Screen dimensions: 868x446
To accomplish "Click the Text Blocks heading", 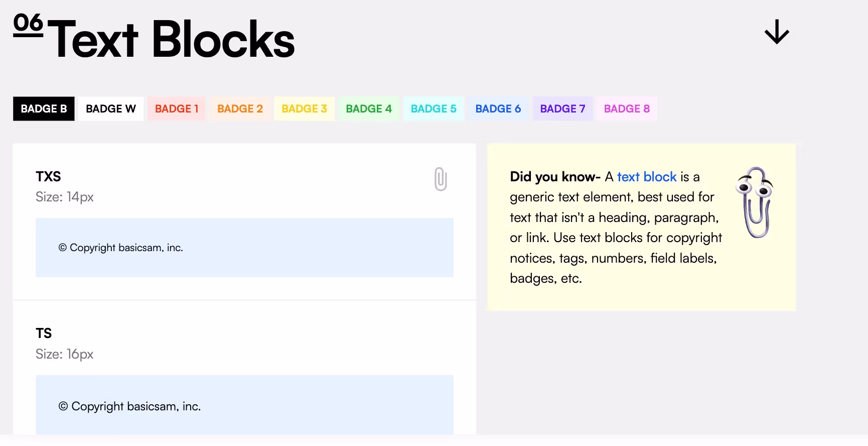I will (x=171, y=39).
